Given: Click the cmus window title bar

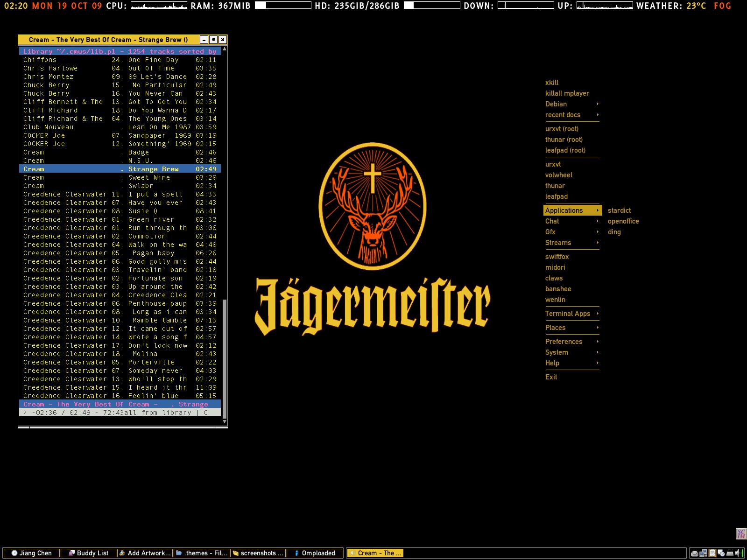Looking at the screenshot, I should pos(108,40).
